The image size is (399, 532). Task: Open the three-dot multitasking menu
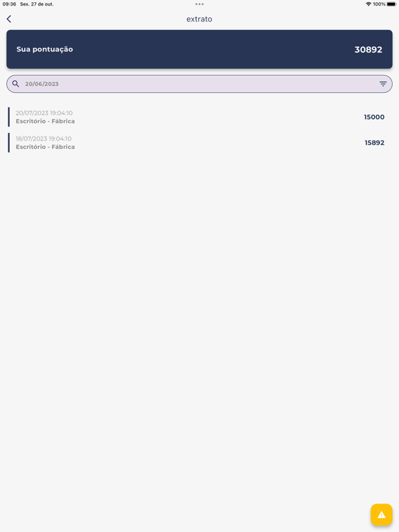199,4
